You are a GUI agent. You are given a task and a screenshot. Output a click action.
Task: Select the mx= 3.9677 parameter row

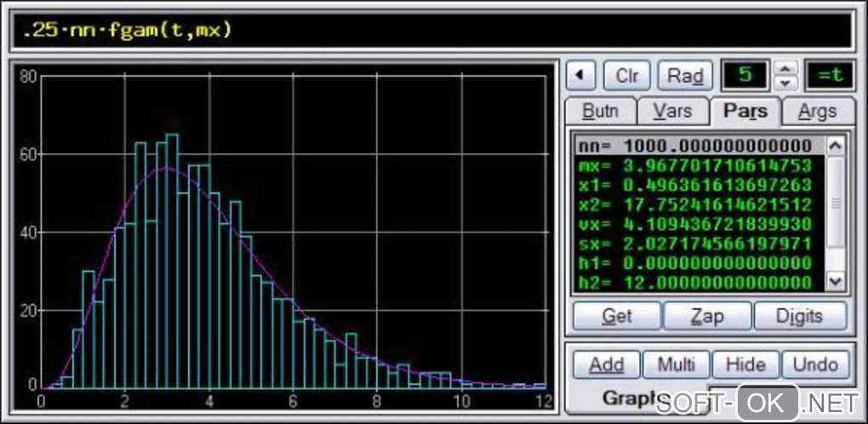click(700, 165)
